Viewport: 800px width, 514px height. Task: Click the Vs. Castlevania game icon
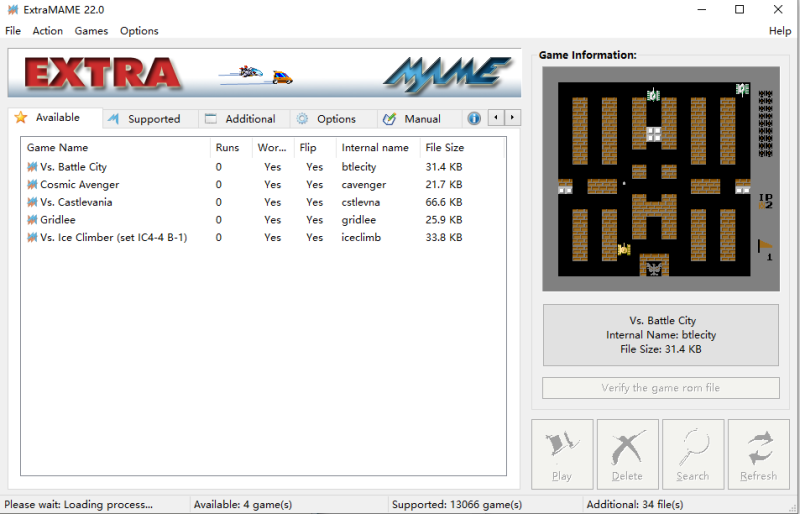coord(32,202)
